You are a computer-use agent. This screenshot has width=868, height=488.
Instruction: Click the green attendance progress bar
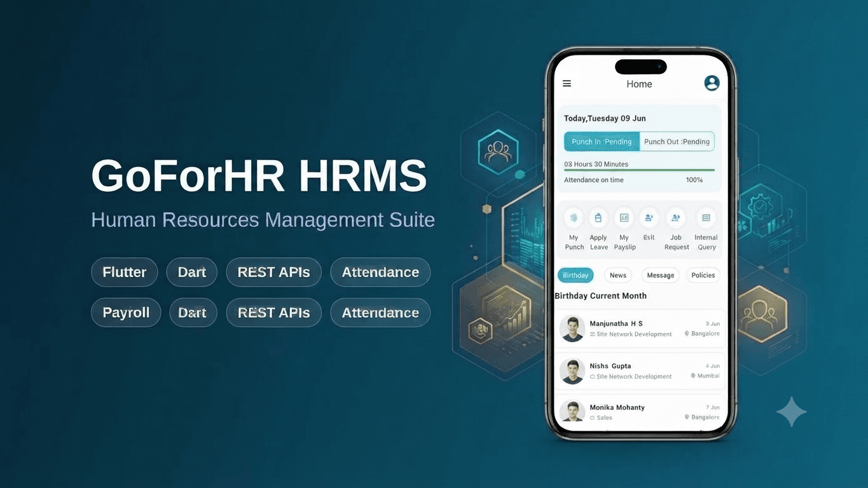pos(639,170)
